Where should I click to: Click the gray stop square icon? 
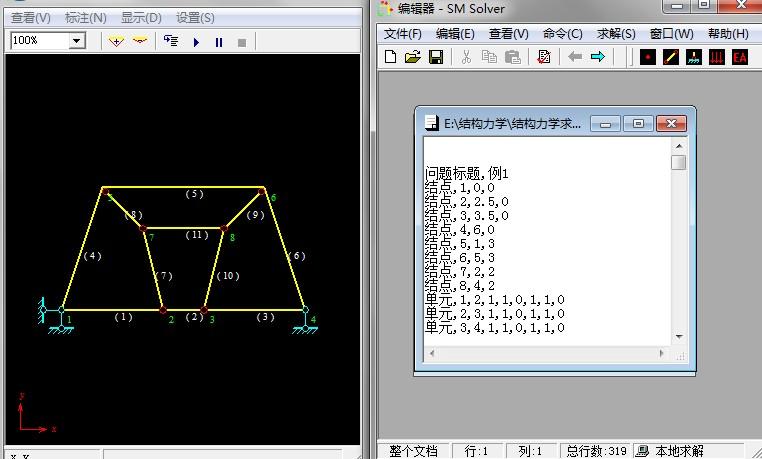(242, 43)
